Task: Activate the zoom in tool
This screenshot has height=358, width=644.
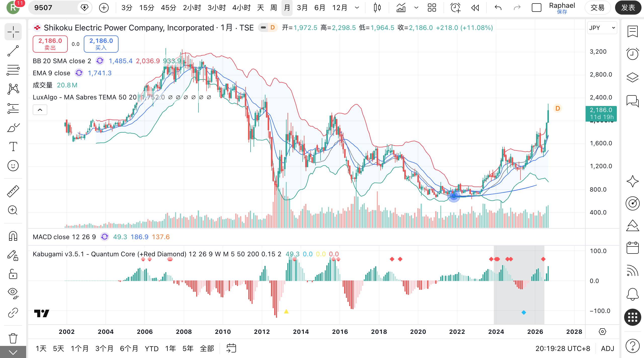Action: click(x=13, y=210)
